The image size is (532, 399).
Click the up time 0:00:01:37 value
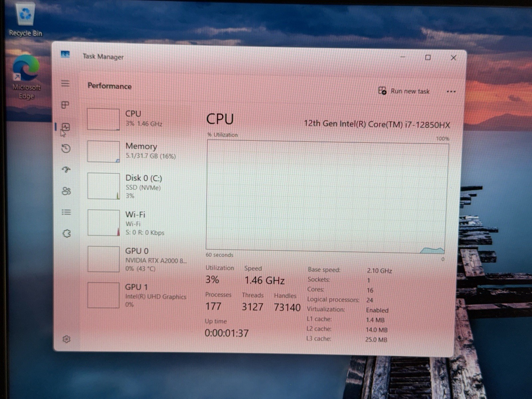226,333
